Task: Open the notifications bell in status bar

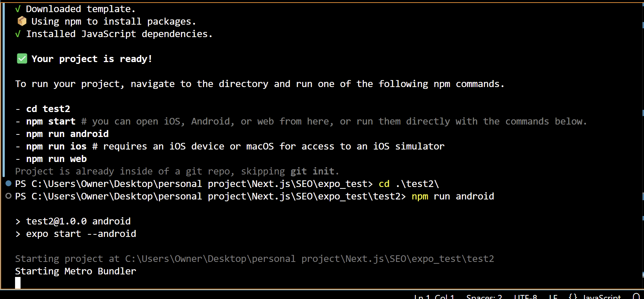Action: 637,296
